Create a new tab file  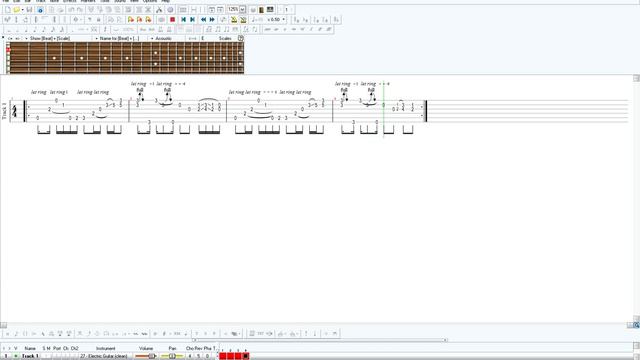[x=7, y=9]
